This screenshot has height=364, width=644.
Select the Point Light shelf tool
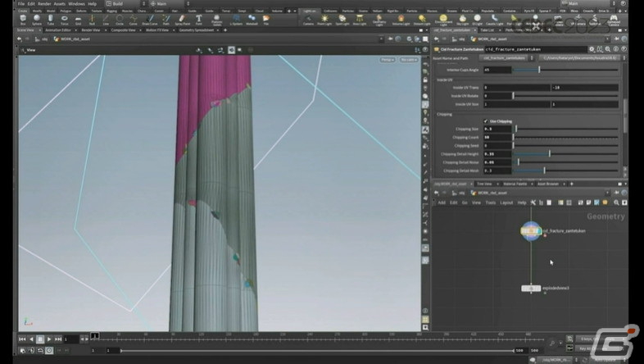(324, 20)
